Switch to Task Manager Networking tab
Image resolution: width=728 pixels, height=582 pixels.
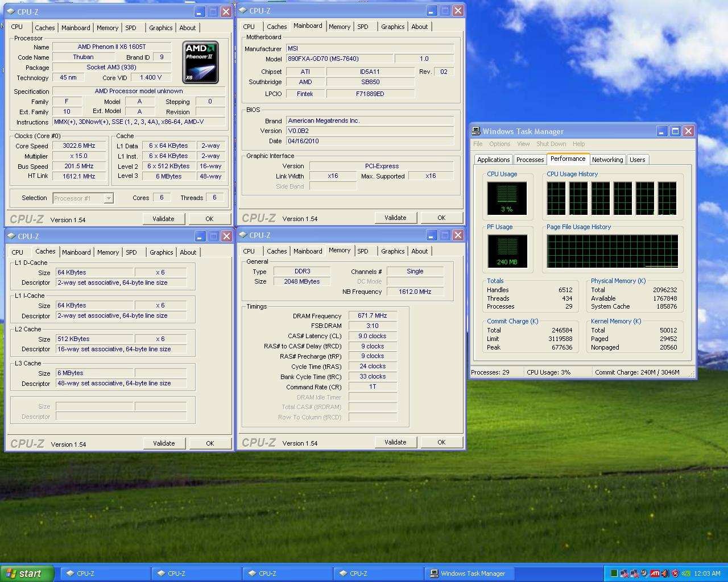click(607, 160)
